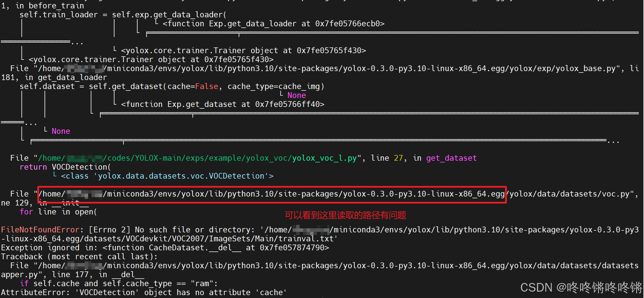The image size is (644, 298).
Task: Click 'self.dataset = self.get_dataset(' code
Action: 92,86
